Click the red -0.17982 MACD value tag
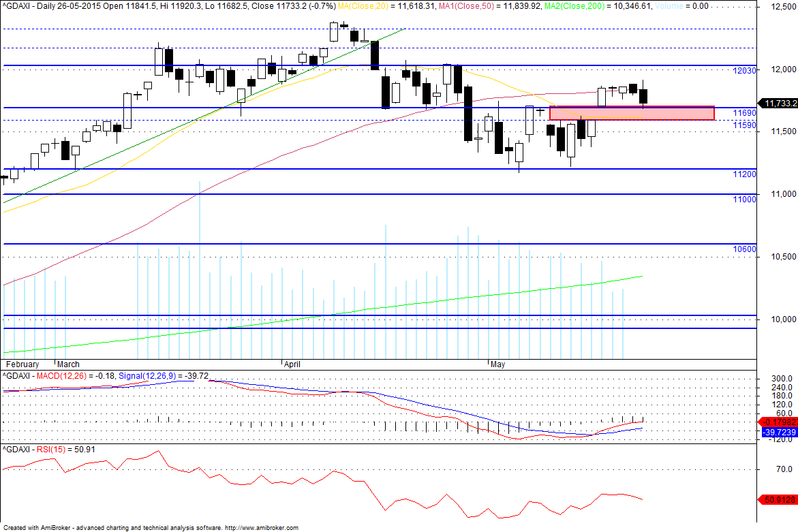The height and width of the screenshot is (532, 798). pos(778,422)
